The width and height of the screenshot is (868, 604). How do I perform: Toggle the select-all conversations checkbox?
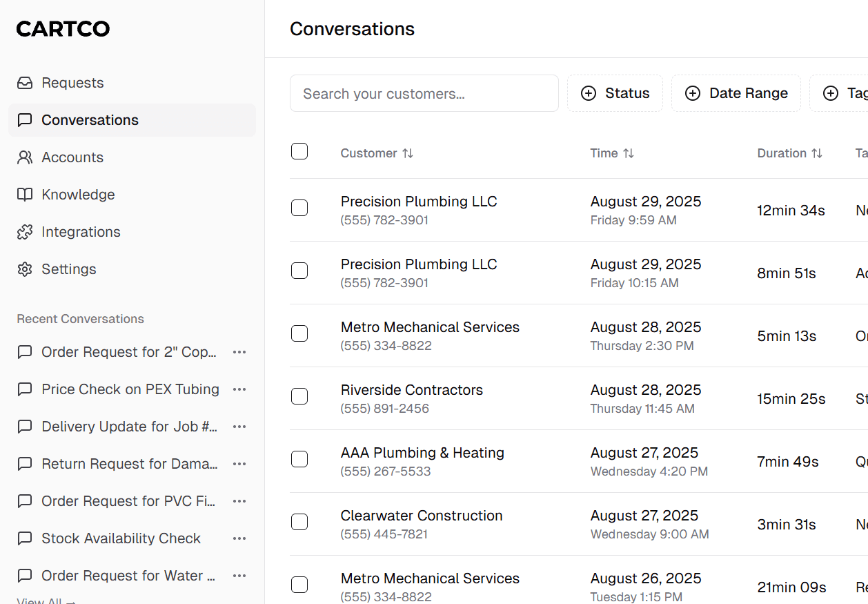[x=299, y=151]
